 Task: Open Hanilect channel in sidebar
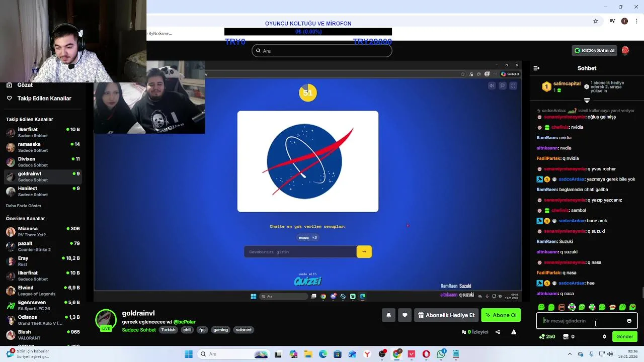43,191
